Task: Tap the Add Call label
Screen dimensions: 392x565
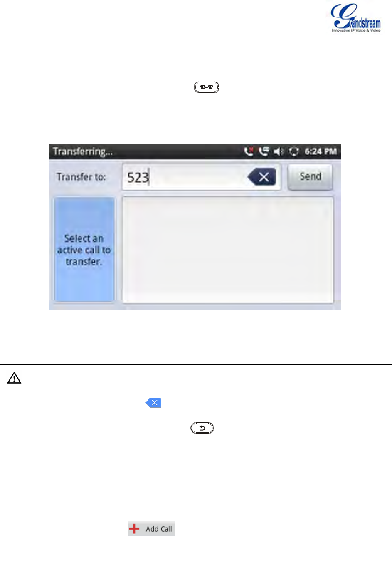Action: click(159, 529)
